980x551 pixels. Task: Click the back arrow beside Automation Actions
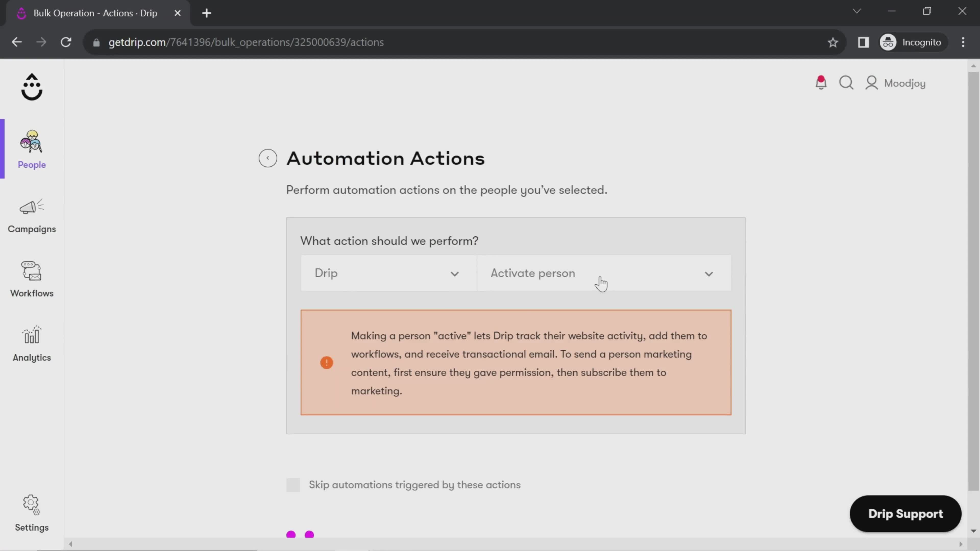click(268, 158)
